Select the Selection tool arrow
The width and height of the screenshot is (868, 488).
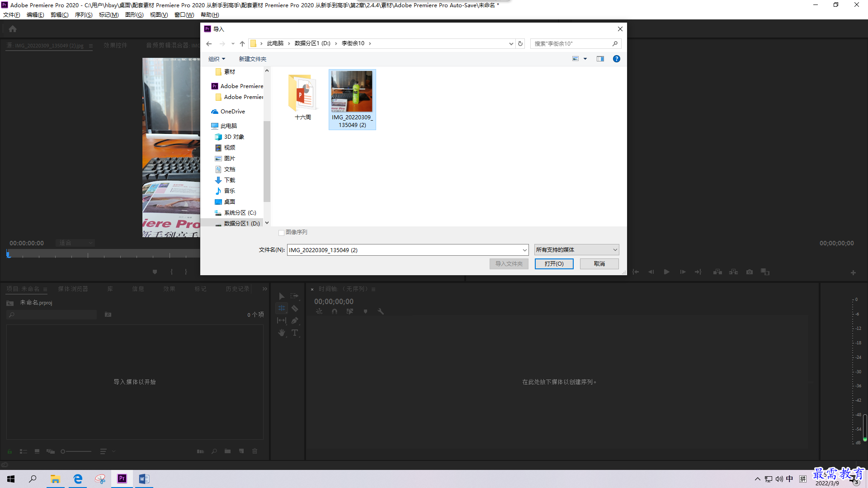coord(282,296)
